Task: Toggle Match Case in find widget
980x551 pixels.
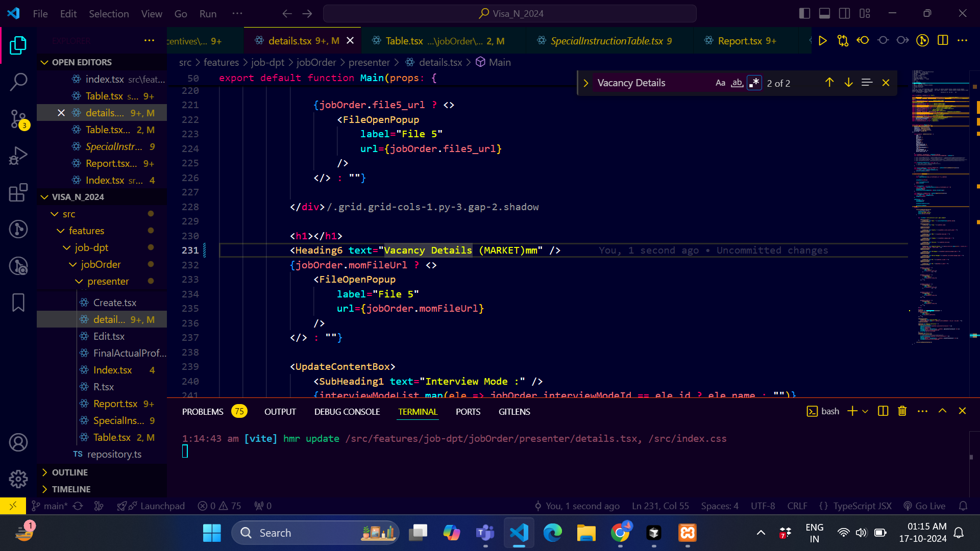Action: click(720, 83)
